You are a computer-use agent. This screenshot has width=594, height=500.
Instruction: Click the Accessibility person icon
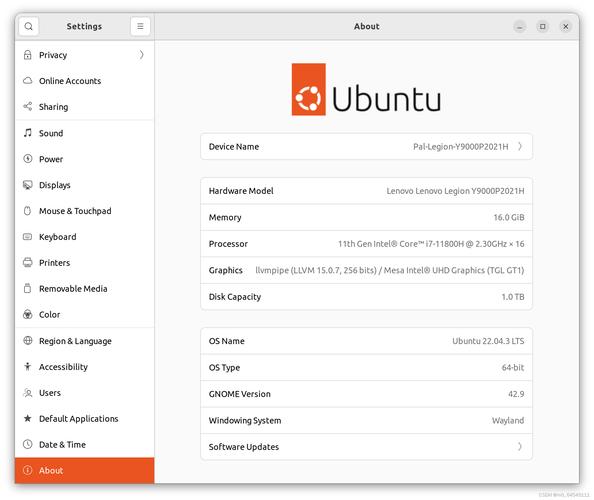28,366
